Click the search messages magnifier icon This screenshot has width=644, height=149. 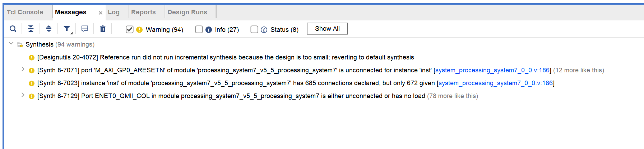click(13, 29)
